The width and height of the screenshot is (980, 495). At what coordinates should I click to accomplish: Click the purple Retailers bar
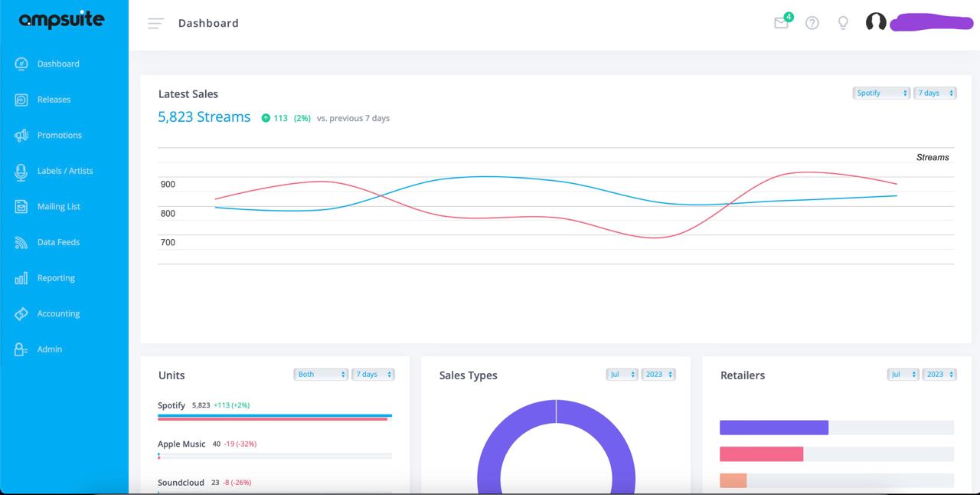[x=774, y=428]
